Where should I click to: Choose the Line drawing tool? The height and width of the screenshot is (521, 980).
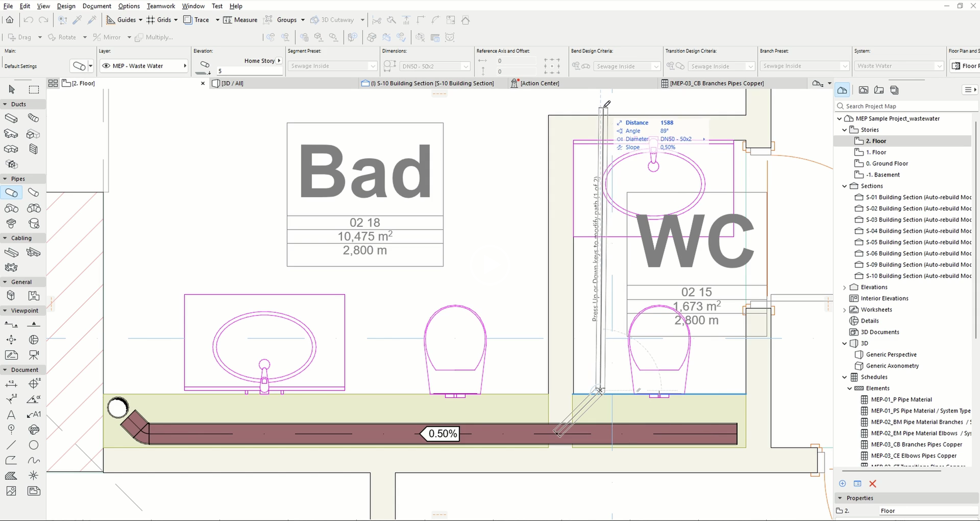point(11,445)
